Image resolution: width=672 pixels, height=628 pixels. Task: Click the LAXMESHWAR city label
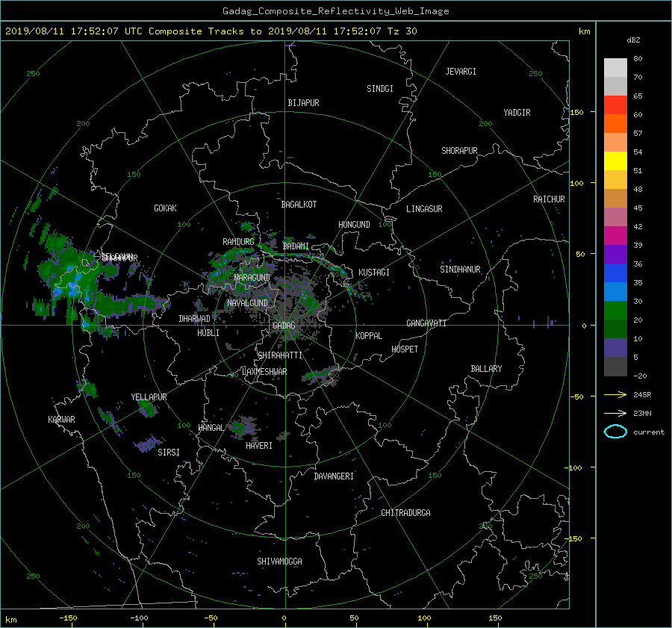tap(264, 372)
